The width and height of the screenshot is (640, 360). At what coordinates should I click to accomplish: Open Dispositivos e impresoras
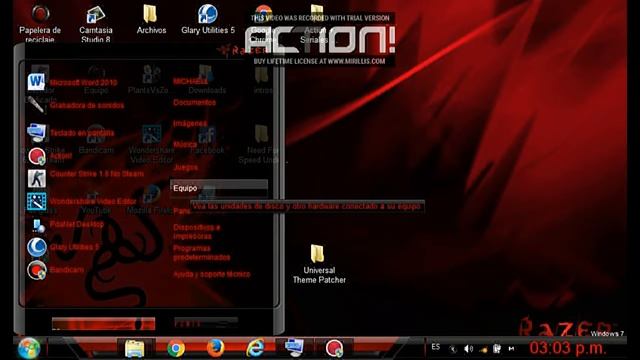click(197, 231)
